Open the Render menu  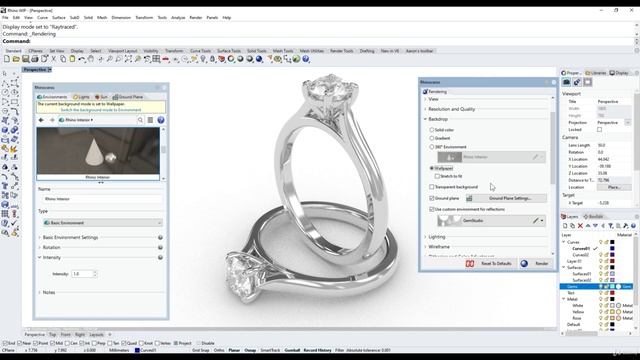pyautogui.click(x=196, y=18)
